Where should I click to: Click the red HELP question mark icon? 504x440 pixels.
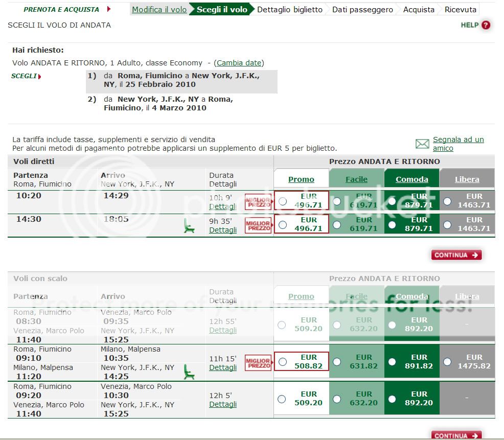486,25
